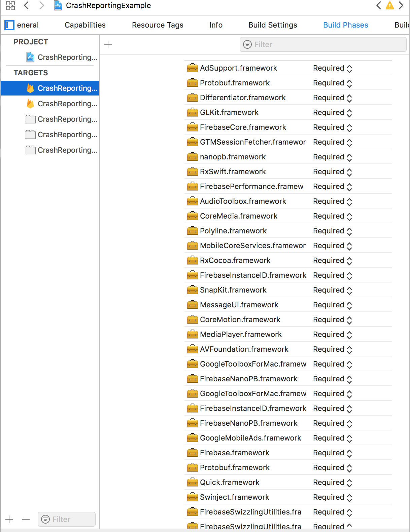Click the top build phases Filter field
Screen dimensions: 410x532
[323, 44]
